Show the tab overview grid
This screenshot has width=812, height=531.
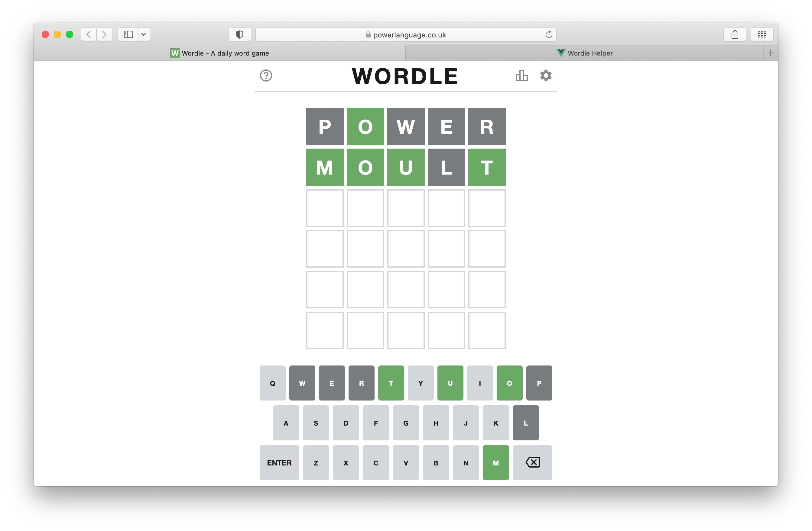[762, 34]
